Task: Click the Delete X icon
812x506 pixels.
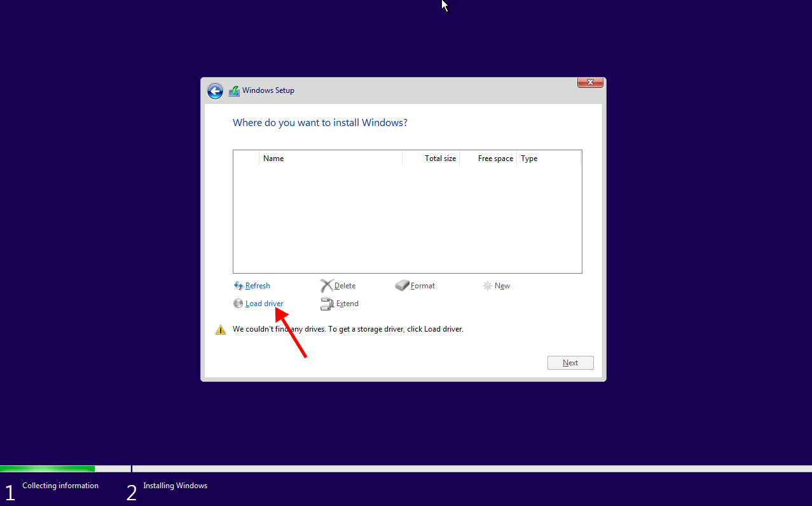Action: click(x=326, y=286)
